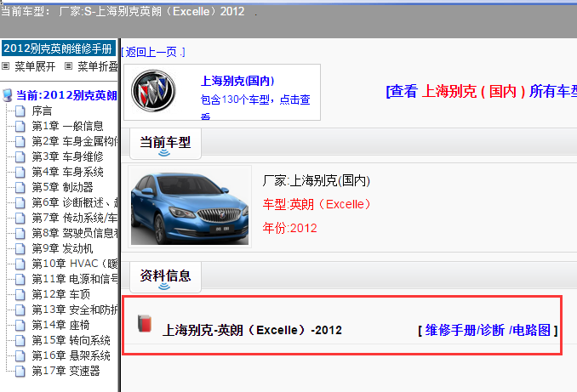Open 第3章 车身维修 chapter

pyautogui.click(x=67, y=157)
